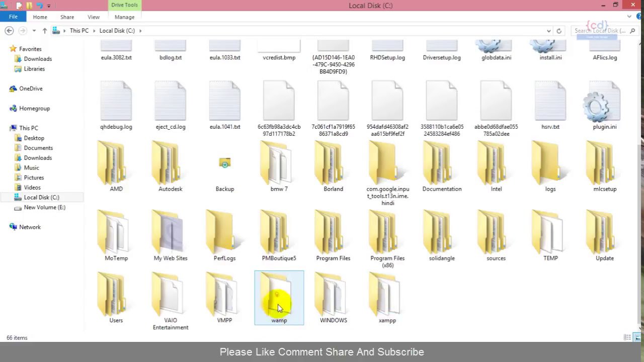This screenshot has height=362, width=644.
Task: Open the Program Files (x86) folder
Action: point(387,239)
